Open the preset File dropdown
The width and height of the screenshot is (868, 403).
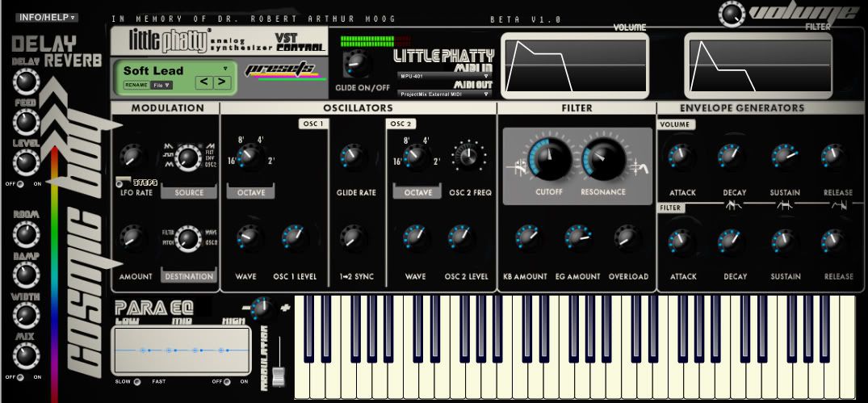162,86
